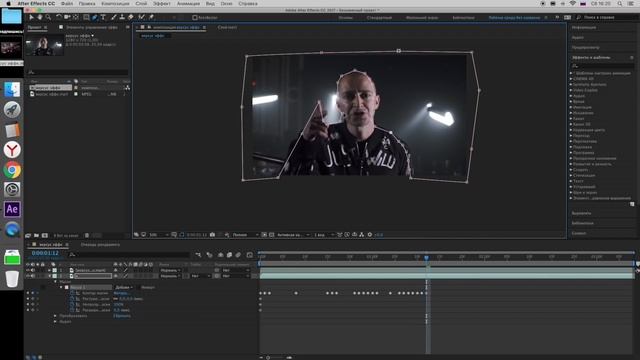Select the Rectangle shape tool
The width and height of the screenshot is (640, 360).
pos(86,17)
